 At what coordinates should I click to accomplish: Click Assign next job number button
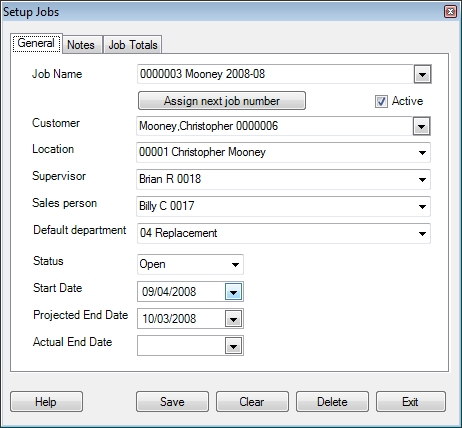[222, 101]
